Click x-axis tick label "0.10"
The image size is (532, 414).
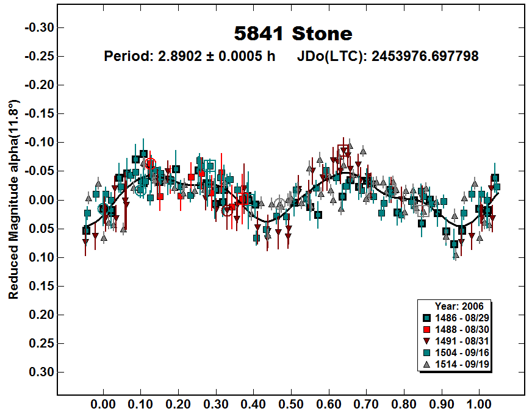click(141, 404)
